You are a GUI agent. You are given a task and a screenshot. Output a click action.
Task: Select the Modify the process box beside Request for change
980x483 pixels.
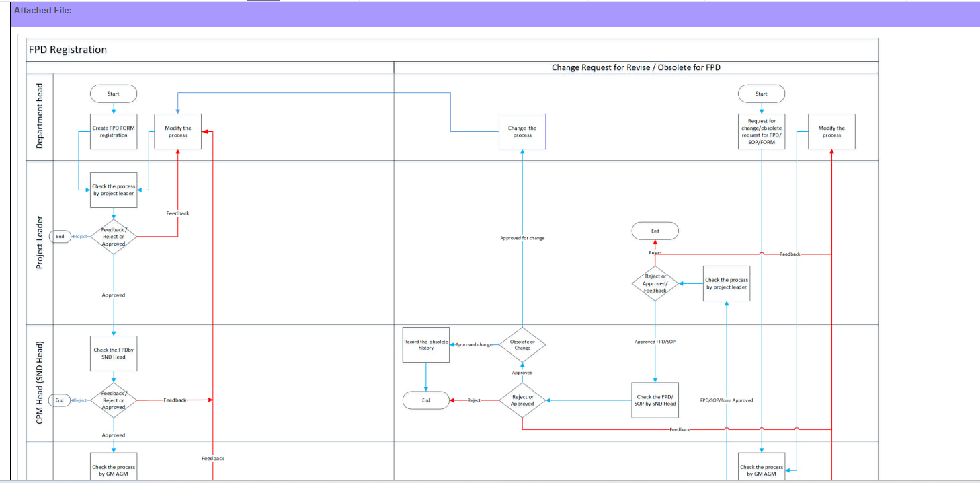click(831, 131)
